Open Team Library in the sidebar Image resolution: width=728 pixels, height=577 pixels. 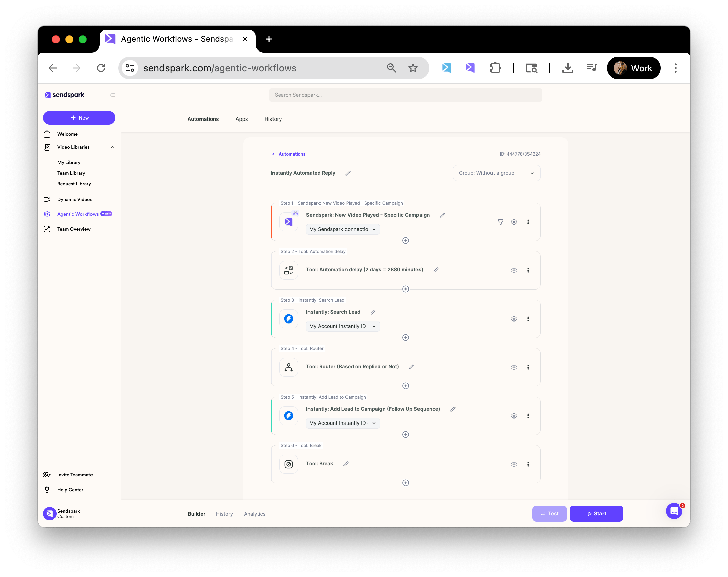point(71,173)
